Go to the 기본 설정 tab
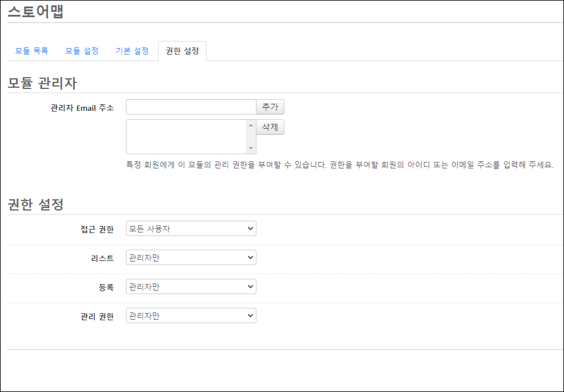Screen dimensions: 564x392 tap(132, 51)
